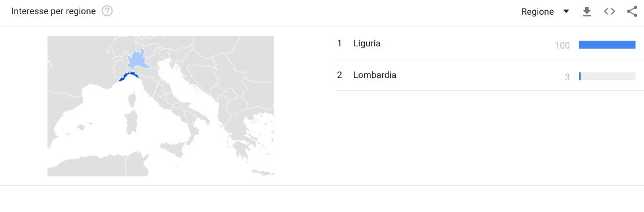Select Liguria in the ranking list
This screenshot has height=212, width=644.
(x=367, y=43)
